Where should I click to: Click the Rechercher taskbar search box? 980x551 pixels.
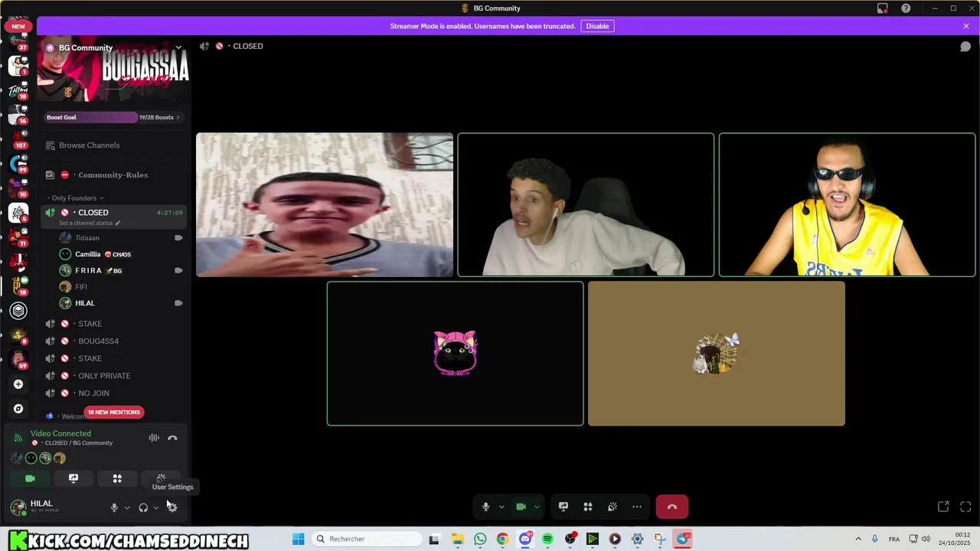pos(367,539)
